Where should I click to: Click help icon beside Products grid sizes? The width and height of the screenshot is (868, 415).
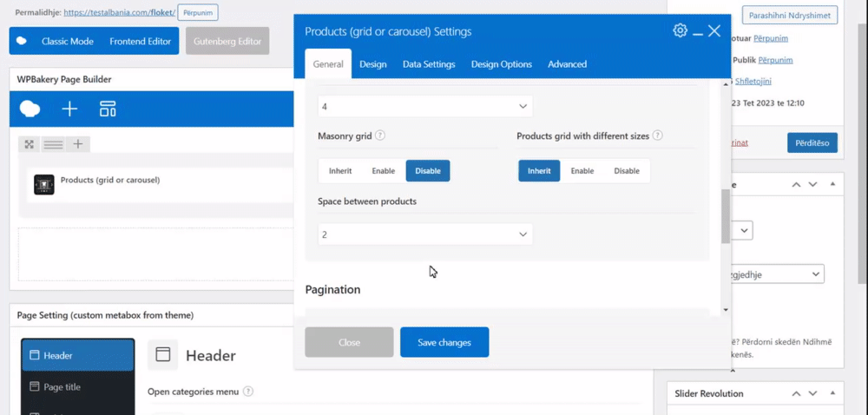tap(657, 135)
